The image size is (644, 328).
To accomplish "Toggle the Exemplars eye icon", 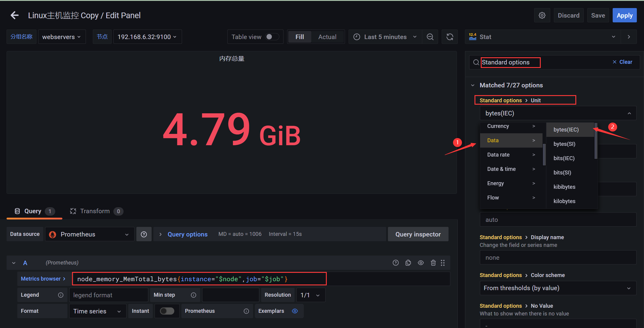I will point(295,311).
